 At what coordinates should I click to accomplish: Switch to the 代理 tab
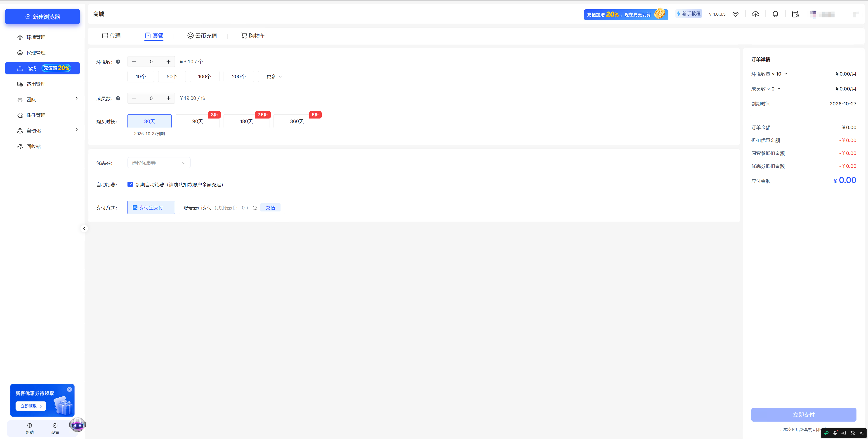pos(111,36)
